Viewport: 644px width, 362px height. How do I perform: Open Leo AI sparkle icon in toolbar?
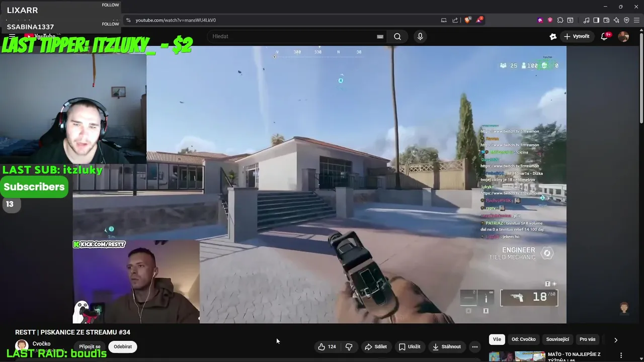click(616, 20)
